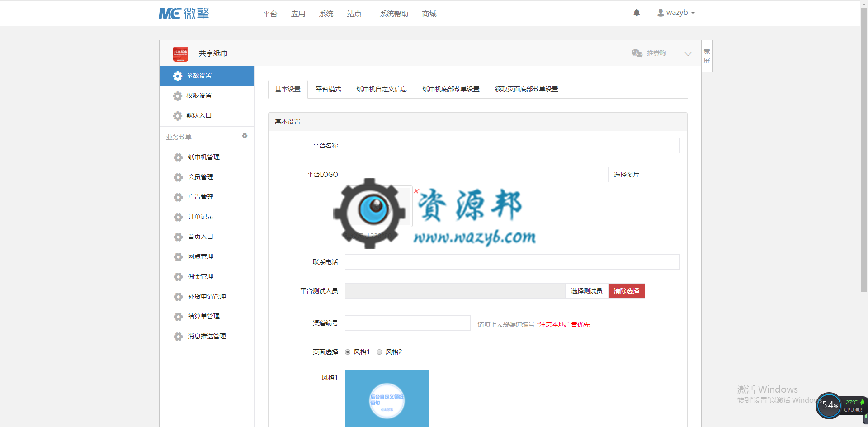Click the 佣金管理 gear icon
Screen dimensions: 868x427
tap(179, 277)
